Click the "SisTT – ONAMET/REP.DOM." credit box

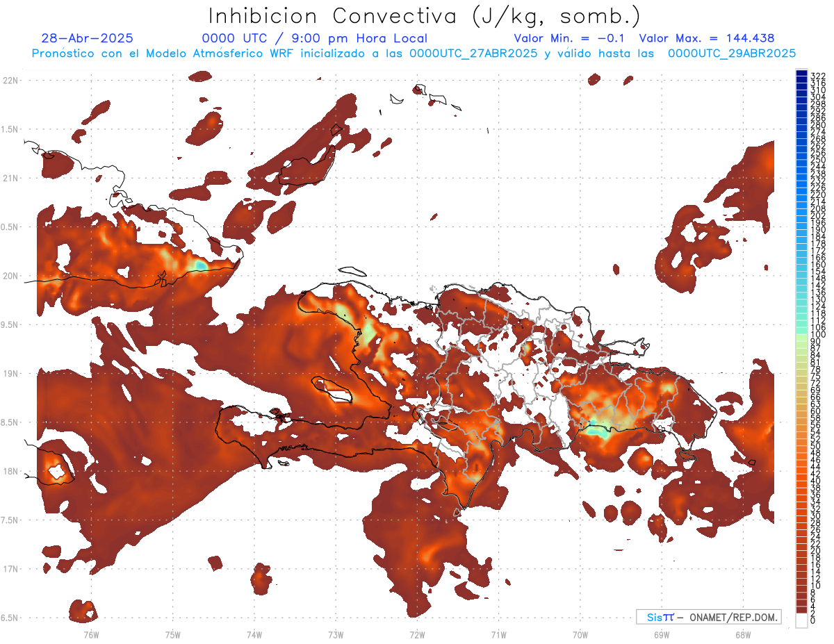708,617
